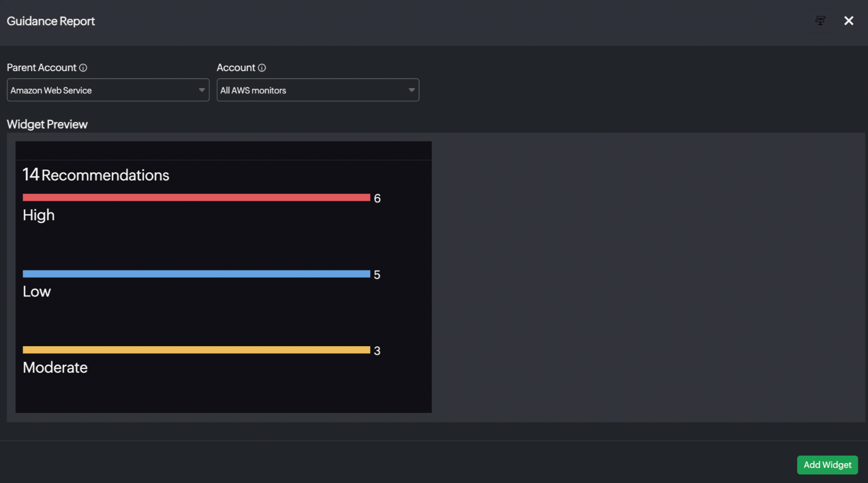Select the Moderate label in the widget
This screenshot has width=868, height=483.
(55, 367)
